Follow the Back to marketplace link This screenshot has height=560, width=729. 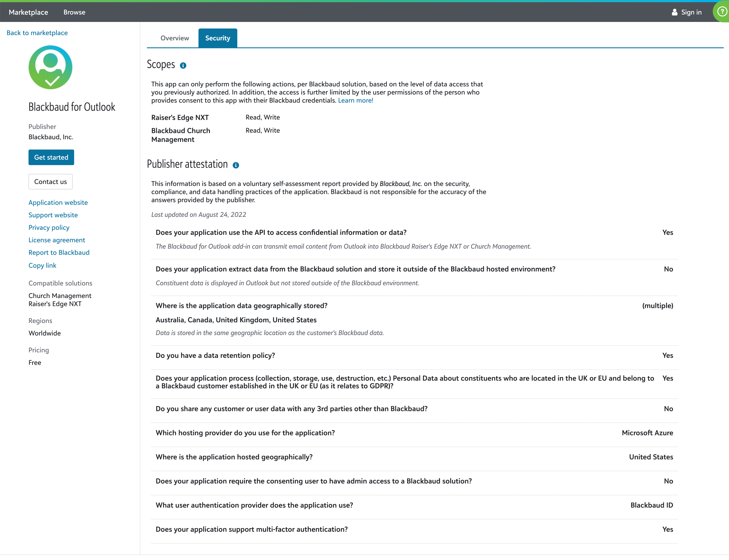[37, 33]
